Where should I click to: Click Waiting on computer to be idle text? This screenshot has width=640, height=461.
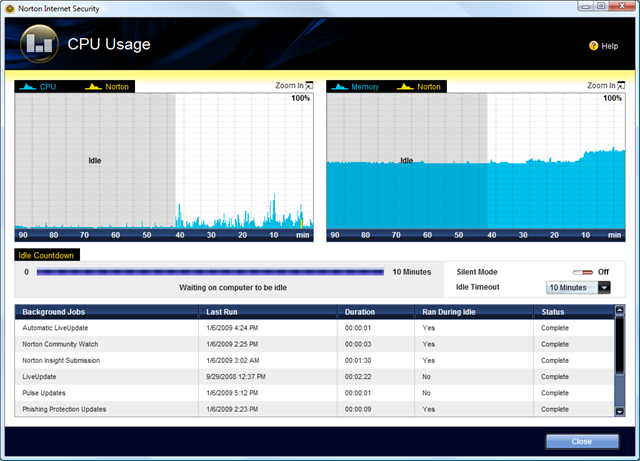coord(233,287)
